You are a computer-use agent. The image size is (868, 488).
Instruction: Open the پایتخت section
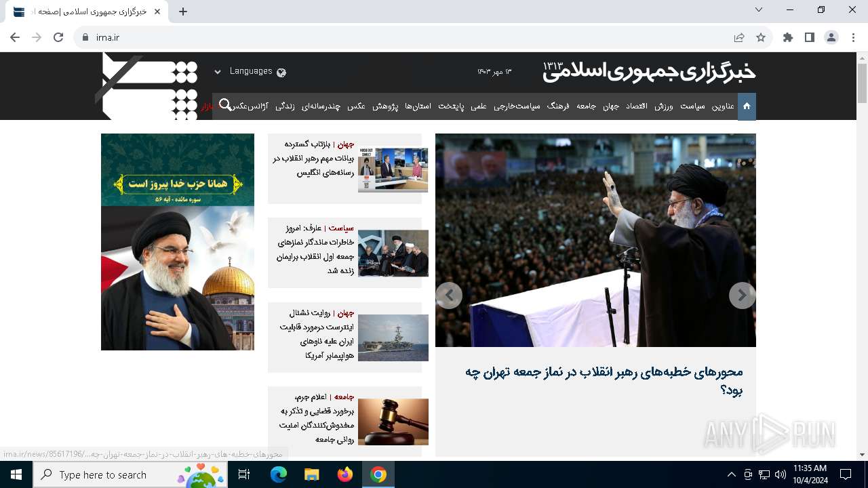451,106
